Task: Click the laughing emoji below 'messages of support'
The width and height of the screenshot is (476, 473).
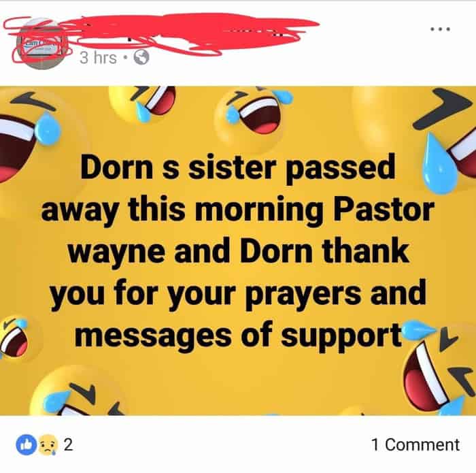Action: [x=79, y=392]
